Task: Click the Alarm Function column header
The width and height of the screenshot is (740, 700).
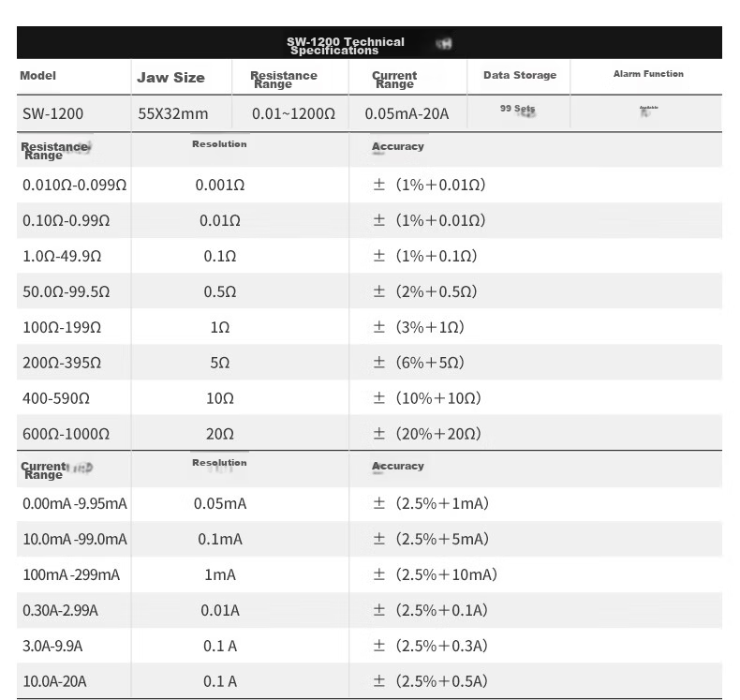Action: 648,74
